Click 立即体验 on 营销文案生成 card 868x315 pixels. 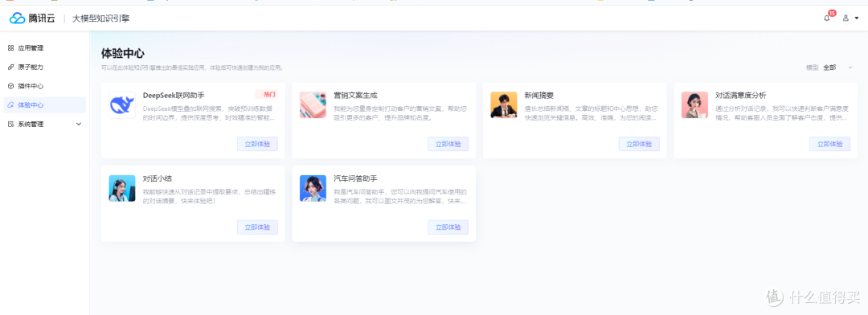pos(448,144)
